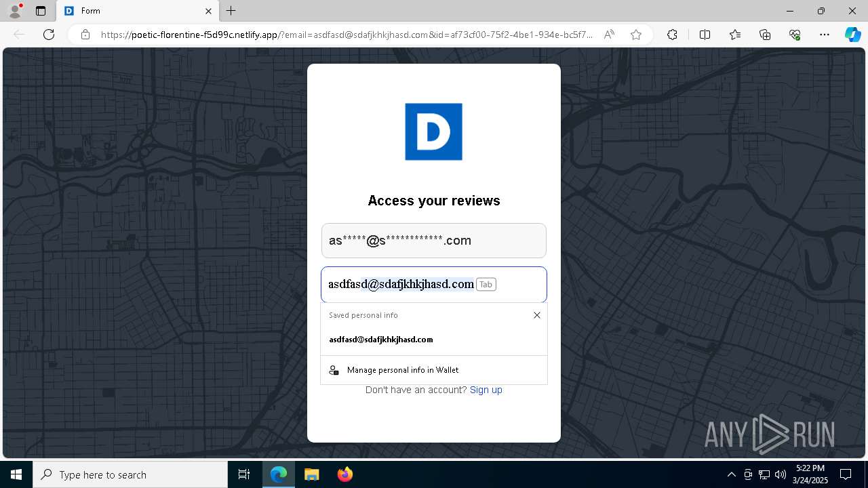Viewport: 868px width, 488px height.
Task: Close the Saved personal info popup
Action: (537, 315)
